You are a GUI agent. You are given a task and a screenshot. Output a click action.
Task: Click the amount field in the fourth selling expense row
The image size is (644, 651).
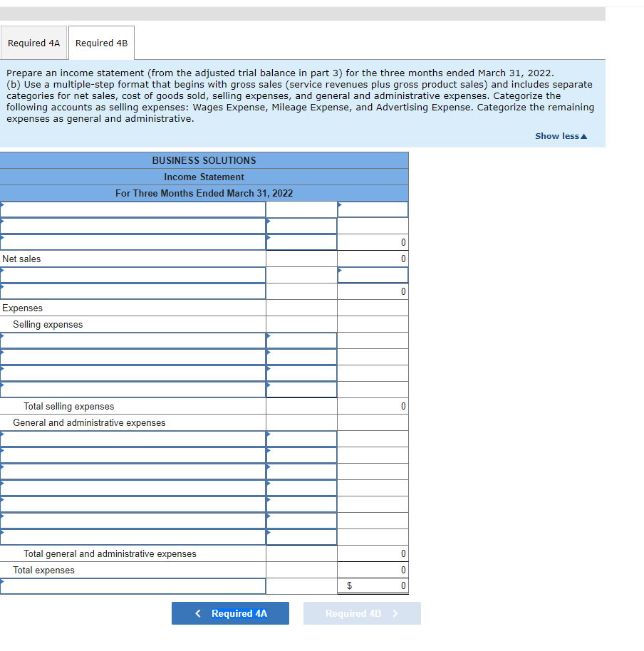[x=301, y=389]
